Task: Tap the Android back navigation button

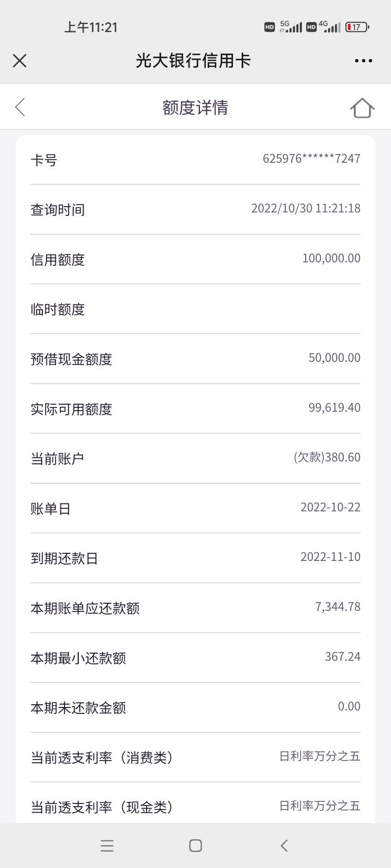Action: pyautogui.click(x=284, y=845)
